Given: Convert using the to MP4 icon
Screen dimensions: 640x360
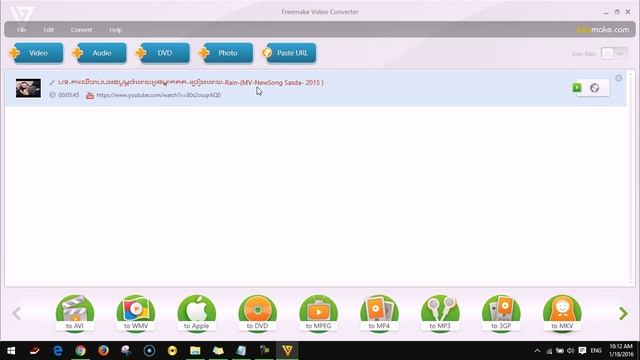Looking at the screenshot, I should click(x=379, y=313).
